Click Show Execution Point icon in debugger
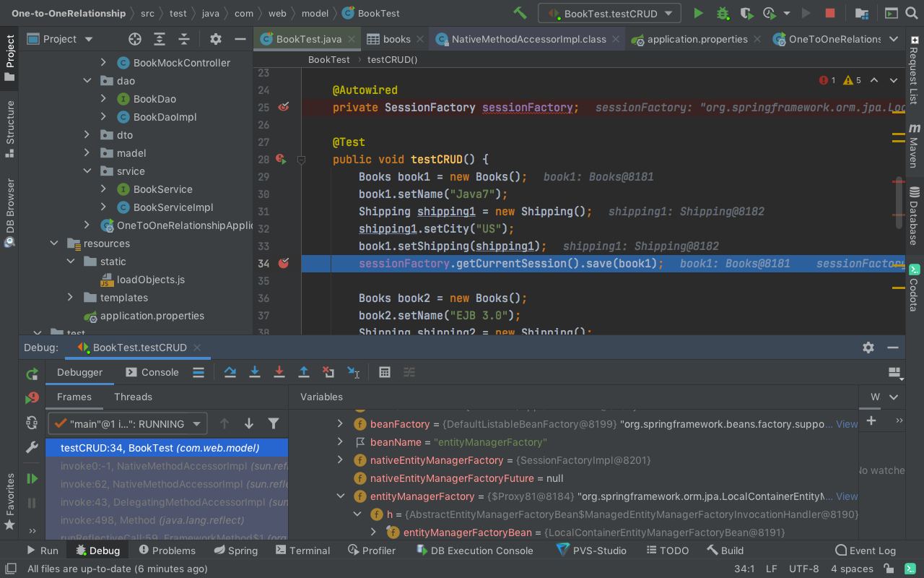 click(198, 372)
